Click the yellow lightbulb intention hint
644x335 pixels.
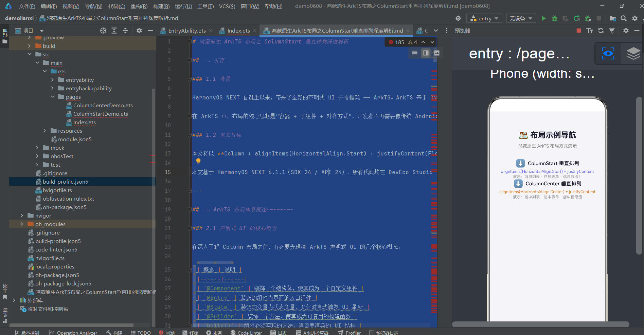point(198,161)
